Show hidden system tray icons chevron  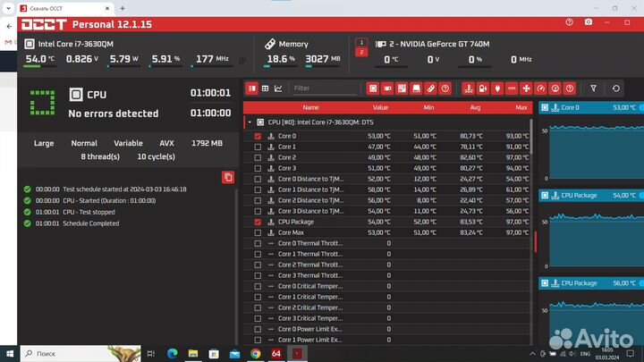(532, 353)
